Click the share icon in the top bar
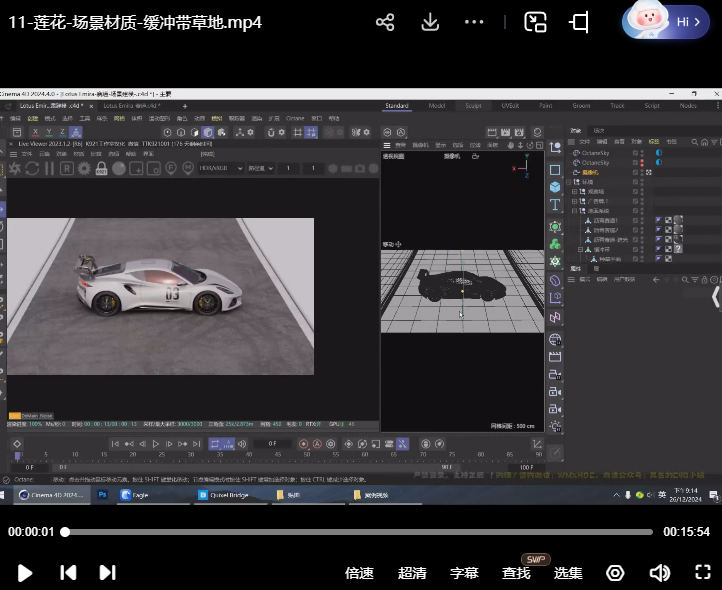This screenshot has width=722, height=590. 385,22
